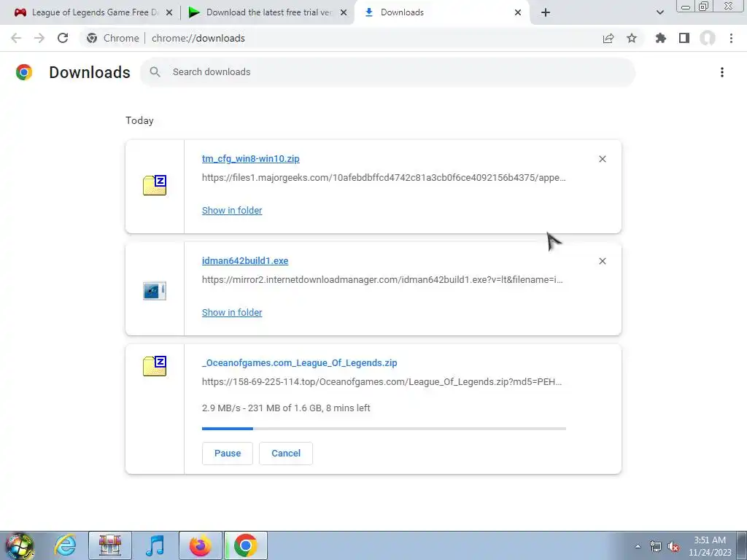747x560 pixels.
Task: Open the network tray icon
Action: pos(656,546)
